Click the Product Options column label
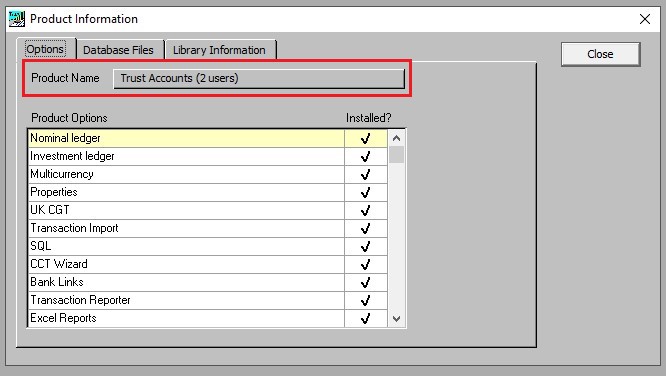 click(69, 118)
